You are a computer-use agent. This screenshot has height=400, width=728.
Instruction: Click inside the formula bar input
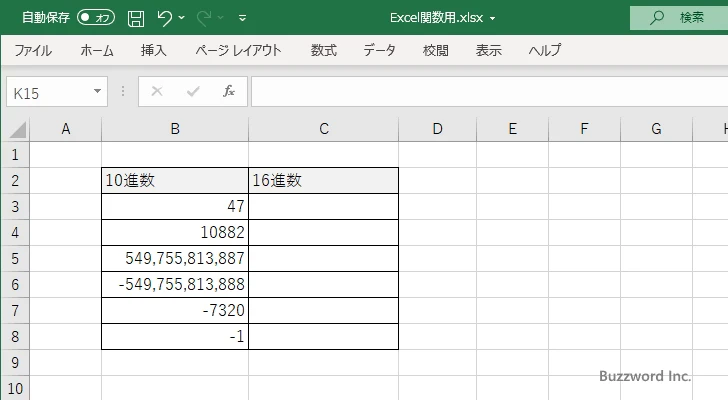click(x=480, y=92)
